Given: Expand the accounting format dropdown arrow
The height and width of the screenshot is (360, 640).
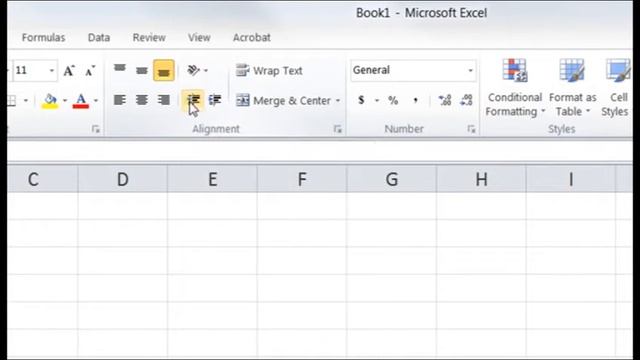Looking at the screenshot, I should pos(377,100).
